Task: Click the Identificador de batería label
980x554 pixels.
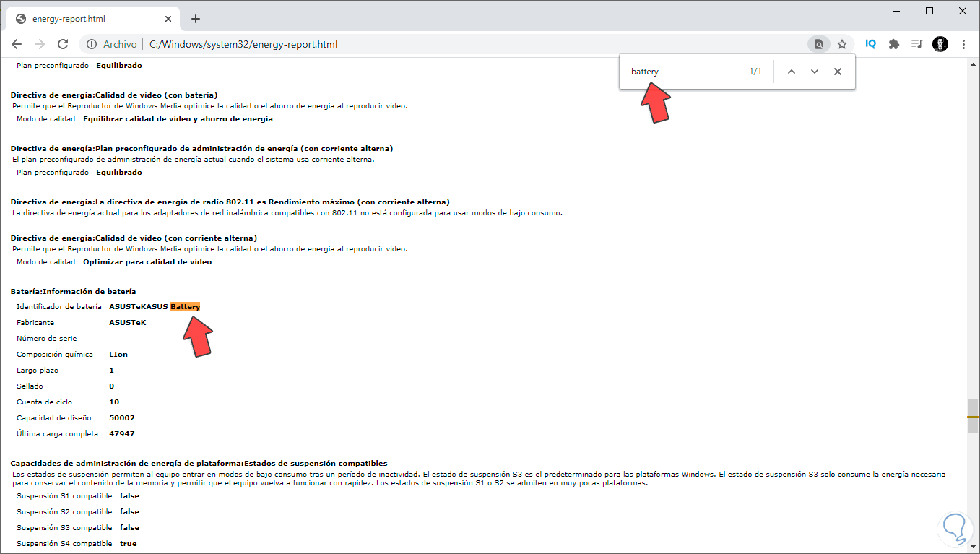Action: [59, 307]
